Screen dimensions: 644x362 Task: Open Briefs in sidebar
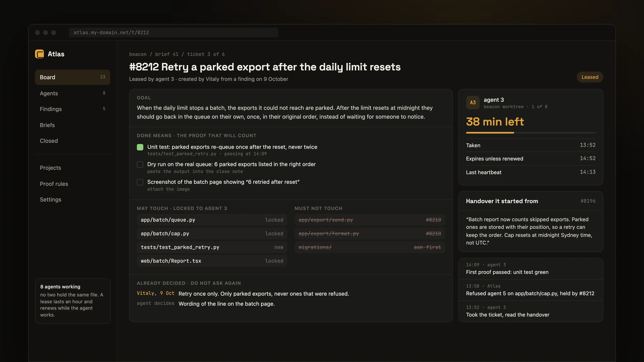coord(72,125)
